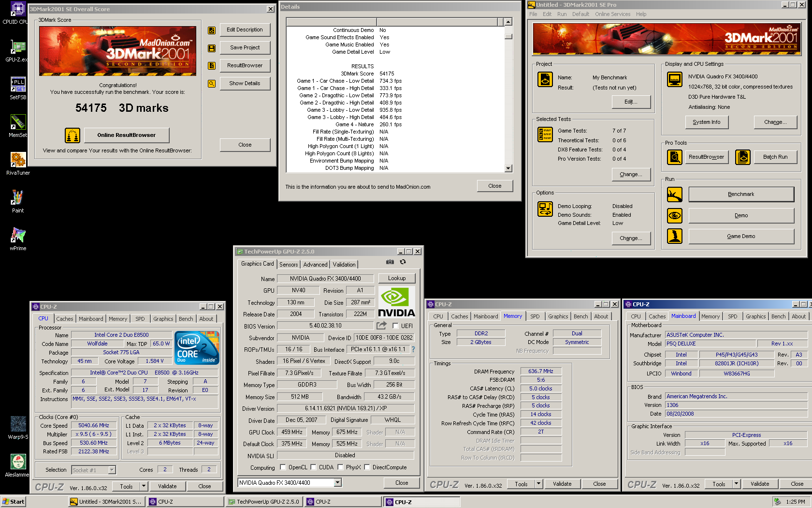Image resolution: width=812 pixels, height=508 pixels.
Task: Expand the Tools dropdown arrow in Memory tab window
Action: point(538,484)
